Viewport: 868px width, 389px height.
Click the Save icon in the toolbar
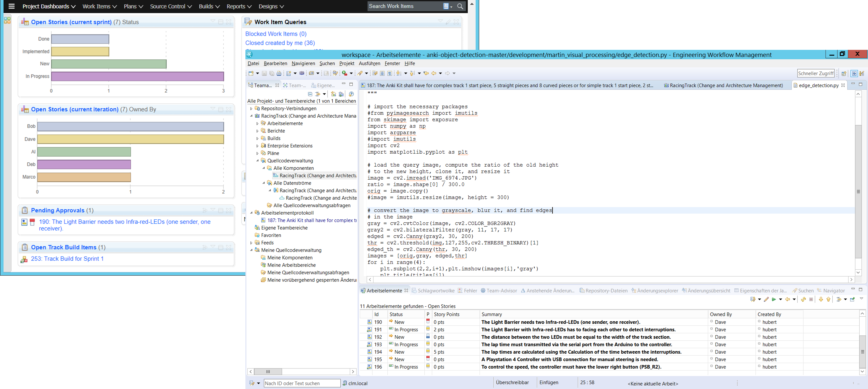tap(264, 73)
